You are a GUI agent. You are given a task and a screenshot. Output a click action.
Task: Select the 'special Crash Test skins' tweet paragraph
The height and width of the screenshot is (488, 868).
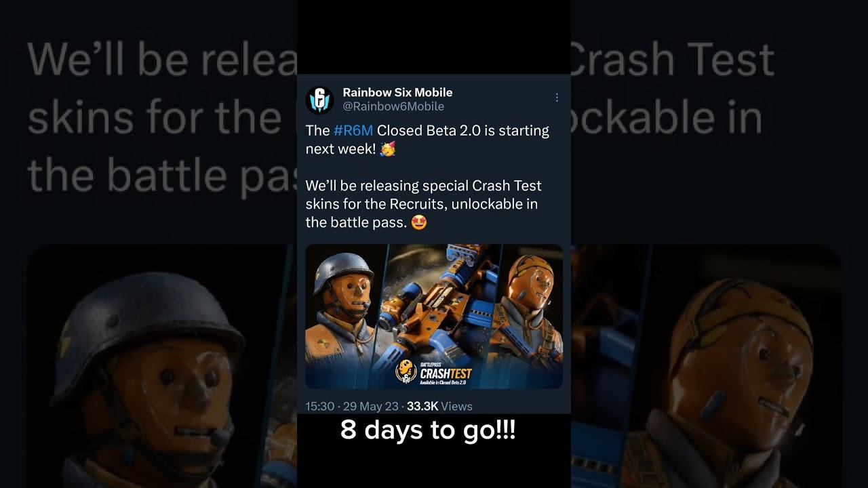coord(424,203)
